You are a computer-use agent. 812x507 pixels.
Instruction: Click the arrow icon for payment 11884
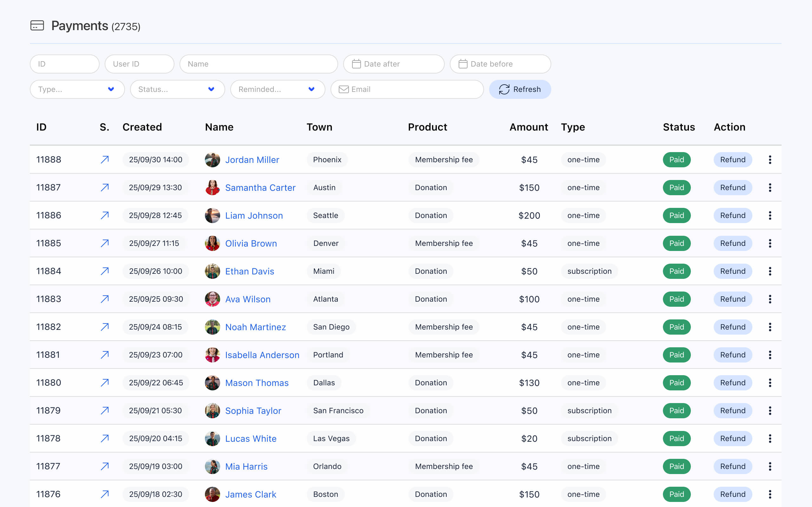click(x=105, y=271)
